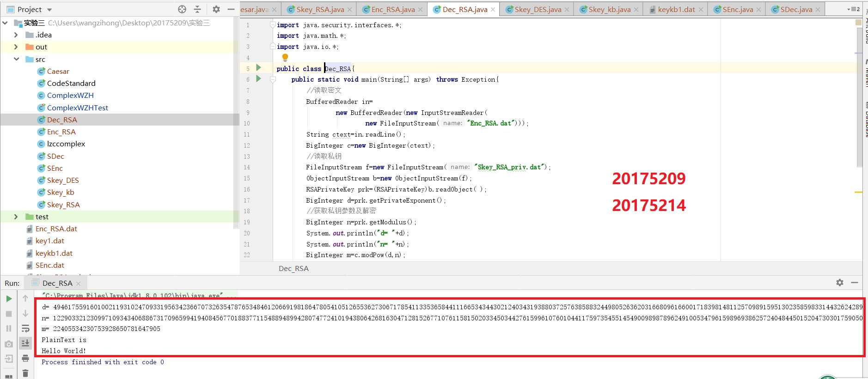Select SEnc.dat file in tree
The width and height of the screenshot is (868, 379).
[x=49, y=265]
